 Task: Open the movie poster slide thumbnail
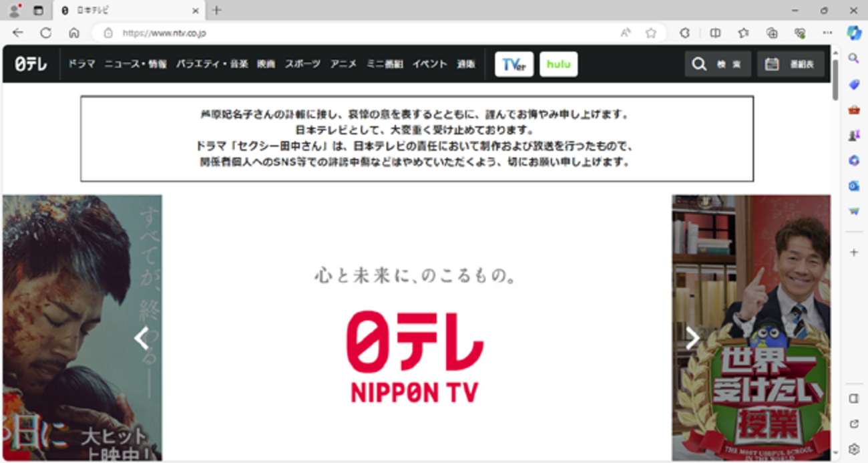[82, 327]
